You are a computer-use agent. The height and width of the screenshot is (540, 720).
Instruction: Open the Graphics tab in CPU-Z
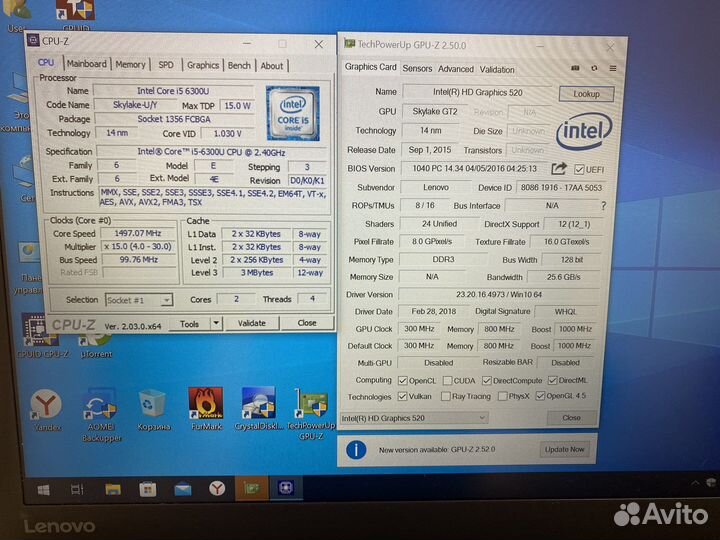[203, 65]
